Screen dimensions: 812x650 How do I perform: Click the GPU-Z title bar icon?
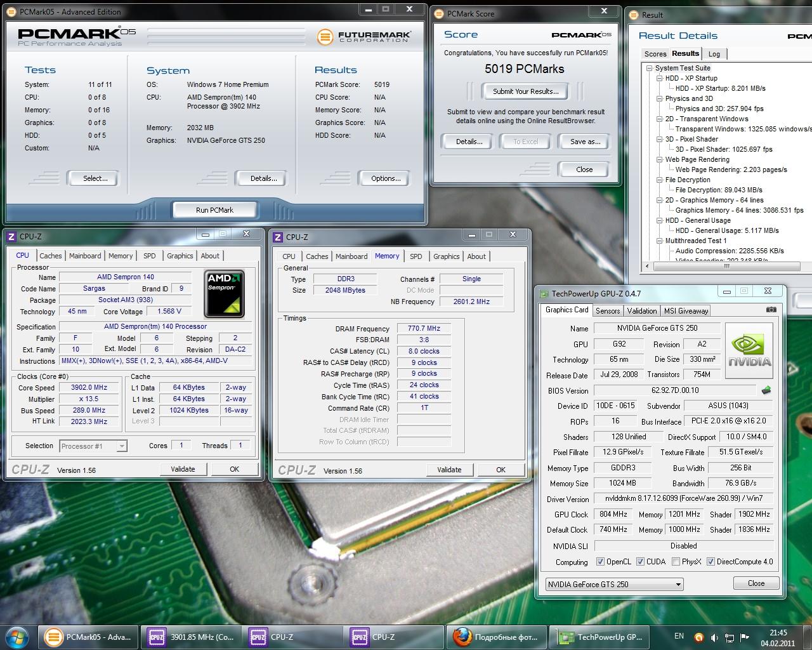click(x=544, y=294)
